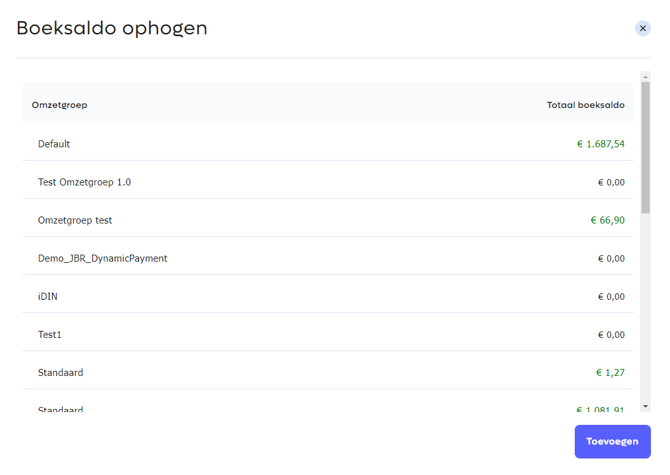Viewport: 670px width, 475px height.
Task: Pick the iDIN omzetgroep row
Action: point(328,296)
